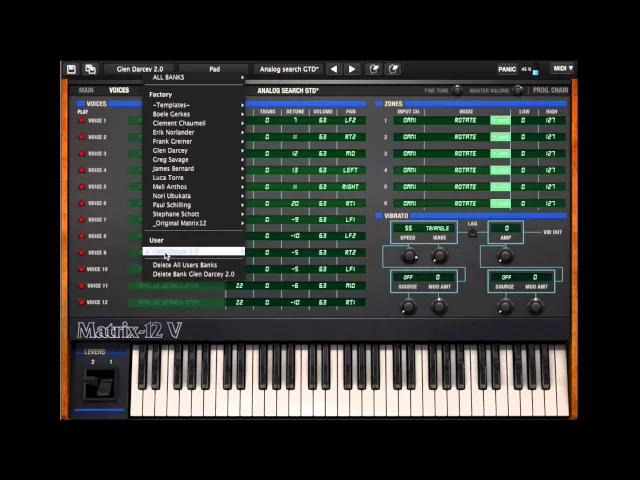Switch to the VOICES tab
The image size is (640, 480).
pos(119,90)
